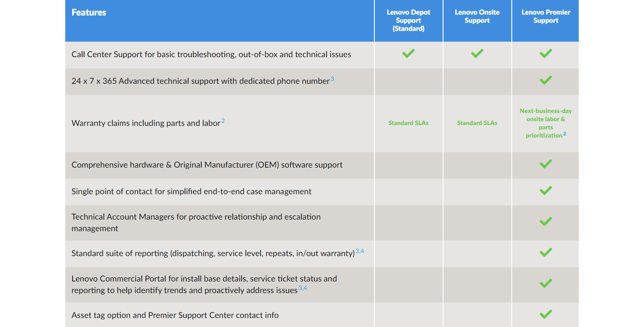This screenshot has height=327, width=644.
Task: Open footnote 3,4 after proactively address issues
Action: (303, 288)
